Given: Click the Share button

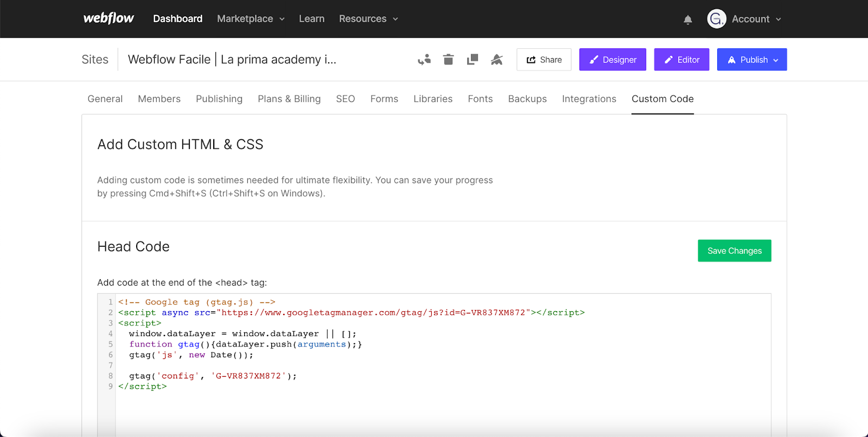Looking at the screenshot, I should 544,60.
